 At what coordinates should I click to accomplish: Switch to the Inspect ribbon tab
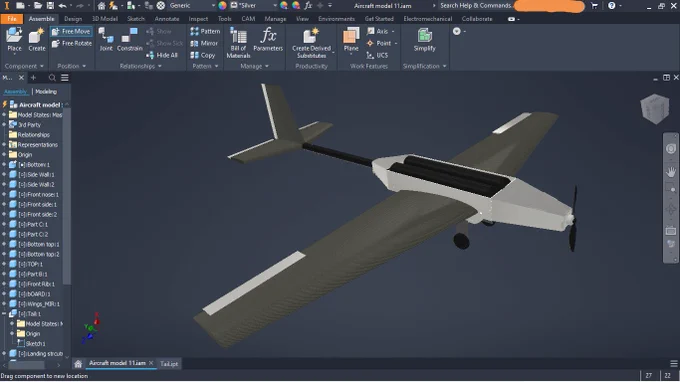tap(198, 19)
